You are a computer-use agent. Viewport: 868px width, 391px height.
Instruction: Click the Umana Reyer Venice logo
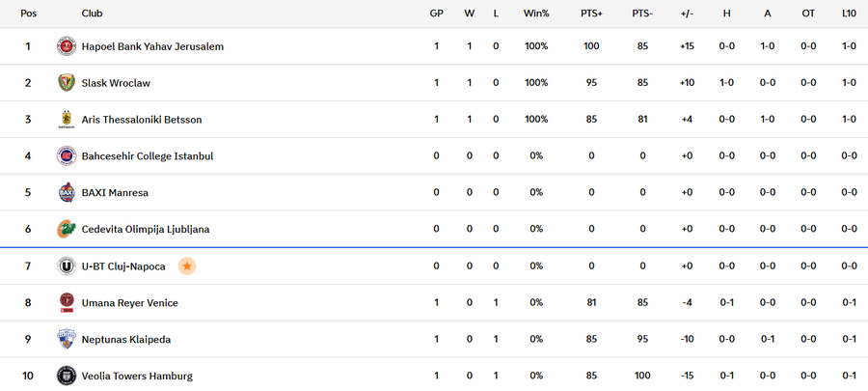(x=67, y=302)
